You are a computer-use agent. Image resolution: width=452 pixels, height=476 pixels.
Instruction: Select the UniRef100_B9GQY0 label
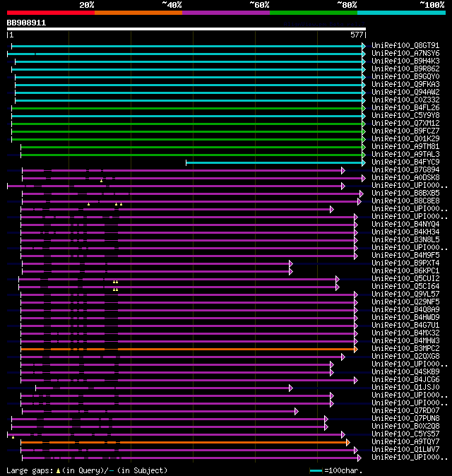click(405, 76)
